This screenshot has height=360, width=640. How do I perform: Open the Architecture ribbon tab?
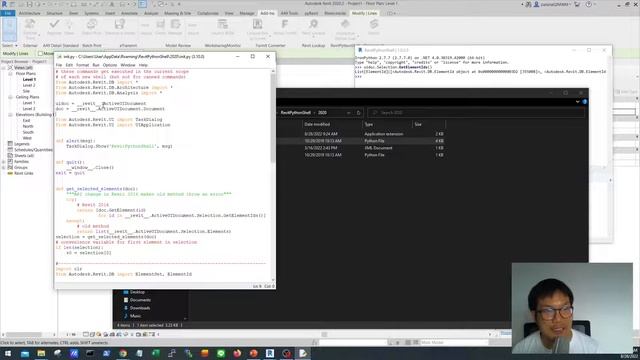30,13
